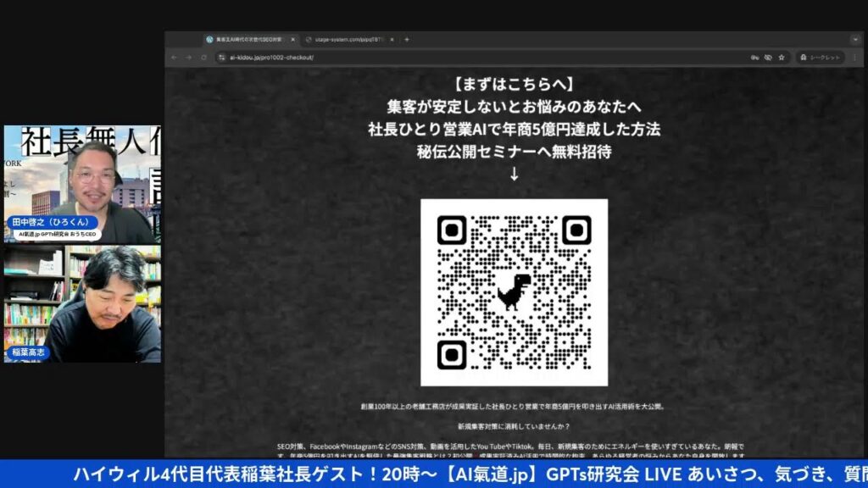Open the Chrome three-dot menu

(854, 58)
